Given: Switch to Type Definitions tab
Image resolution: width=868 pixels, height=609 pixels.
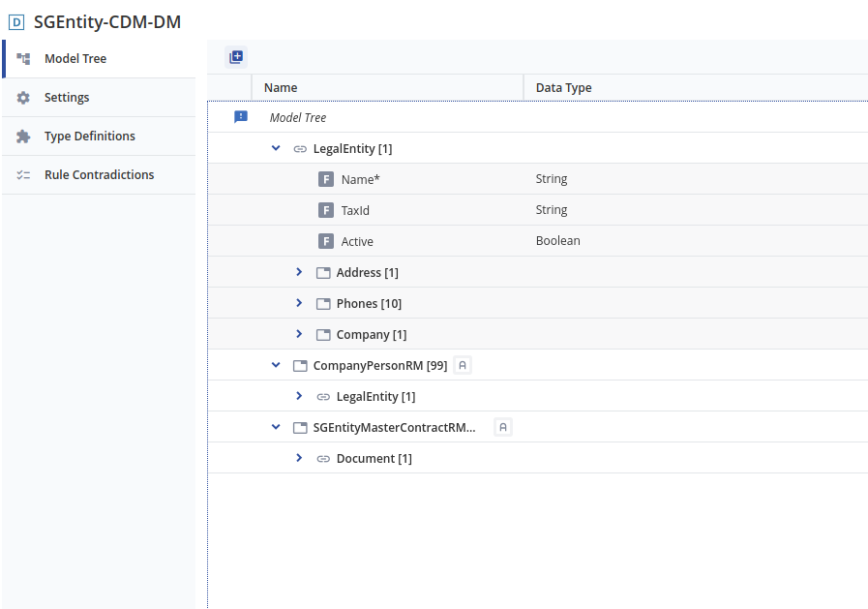Looking at the screenshot, I should click(100, 137).
